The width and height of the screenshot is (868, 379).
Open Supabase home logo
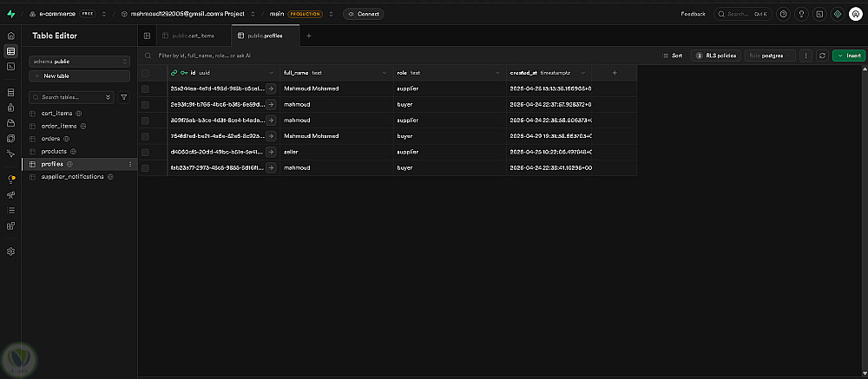click(x=10, y=14)
